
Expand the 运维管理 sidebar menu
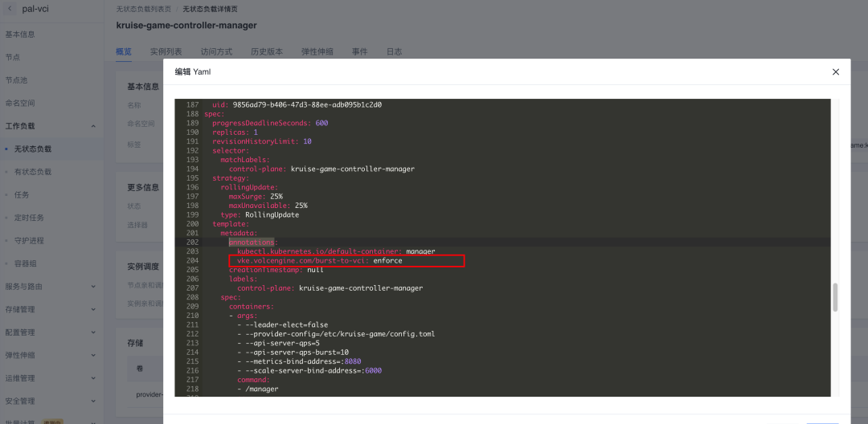93,378
